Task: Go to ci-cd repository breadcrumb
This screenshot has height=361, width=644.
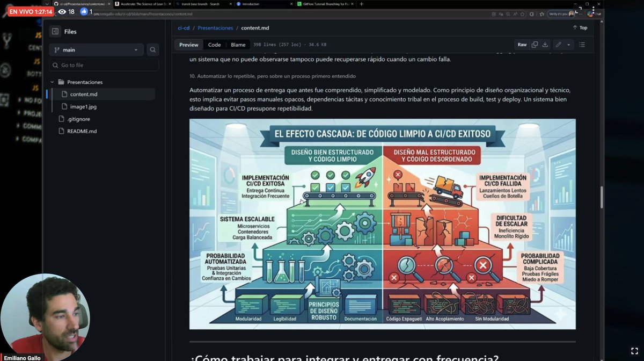Action: (184, 28)
